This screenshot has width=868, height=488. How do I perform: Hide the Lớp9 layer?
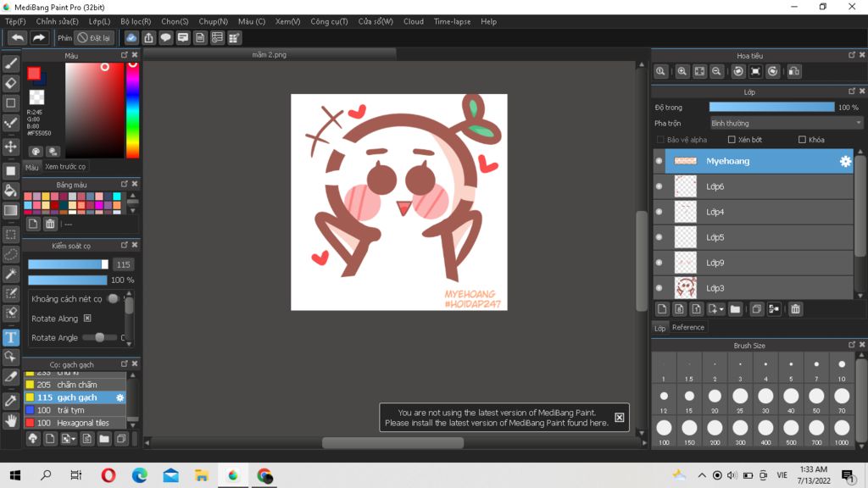[x=659, y=263]
